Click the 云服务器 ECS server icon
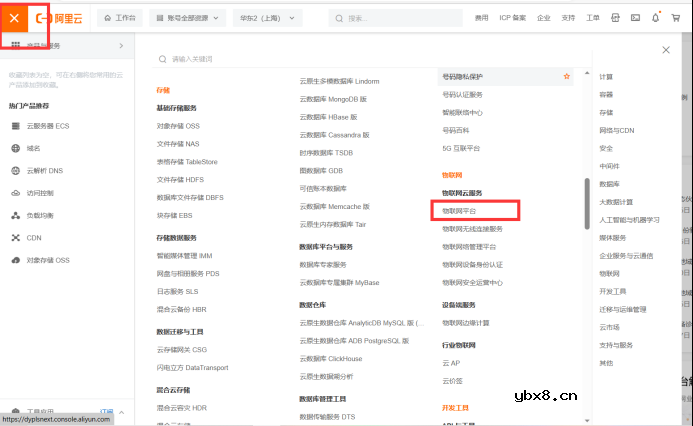 [x=15, y=126]
